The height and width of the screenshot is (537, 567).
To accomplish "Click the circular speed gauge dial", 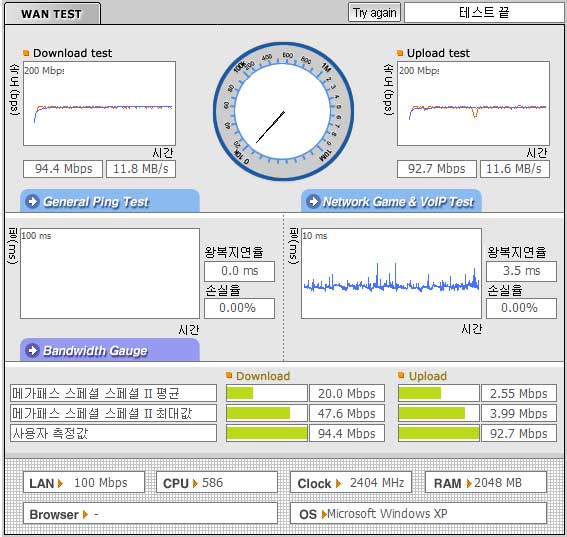I will (x=283, y=111).
